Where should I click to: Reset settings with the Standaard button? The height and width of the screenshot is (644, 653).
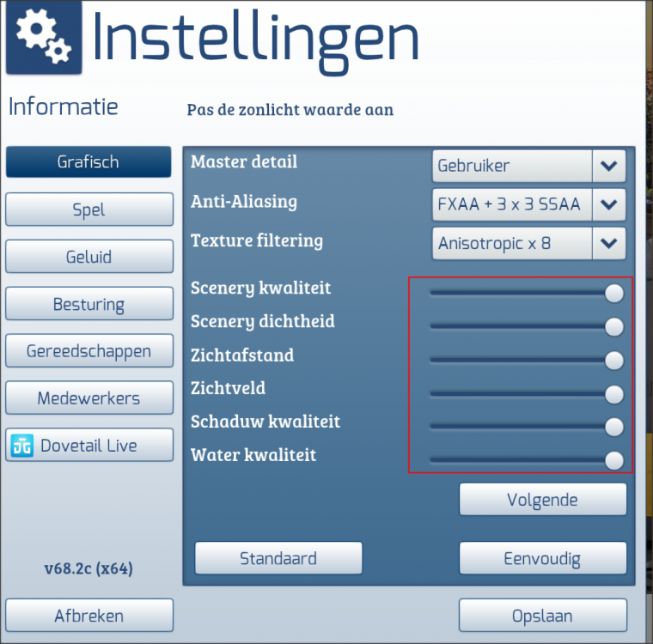click(x=278, y=558)
